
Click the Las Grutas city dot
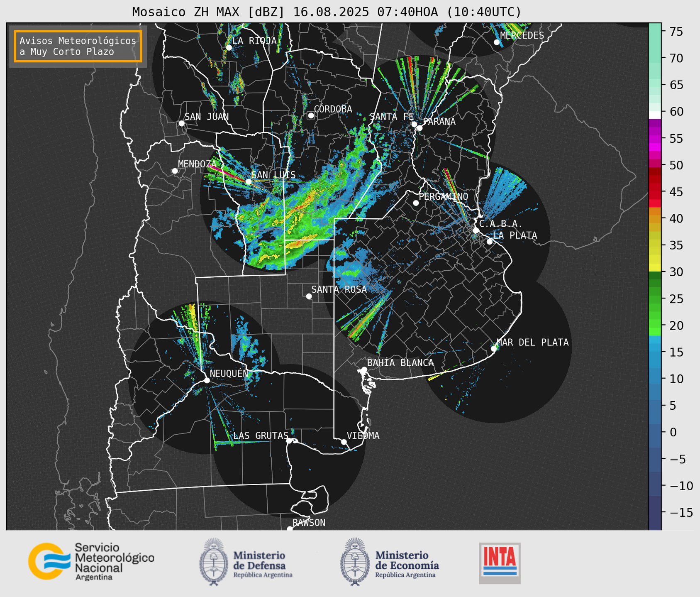pyautogui.click(x=289, y=441)
